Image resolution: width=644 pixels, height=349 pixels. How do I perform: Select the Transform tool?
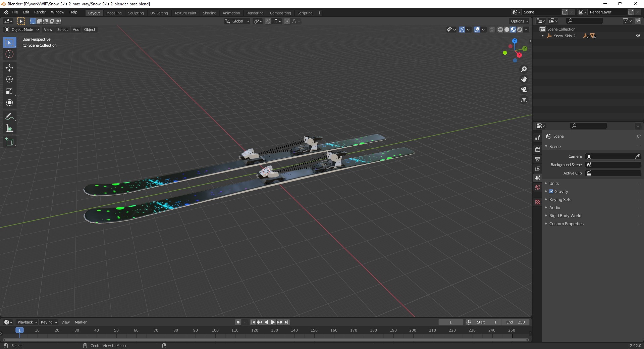9,103
